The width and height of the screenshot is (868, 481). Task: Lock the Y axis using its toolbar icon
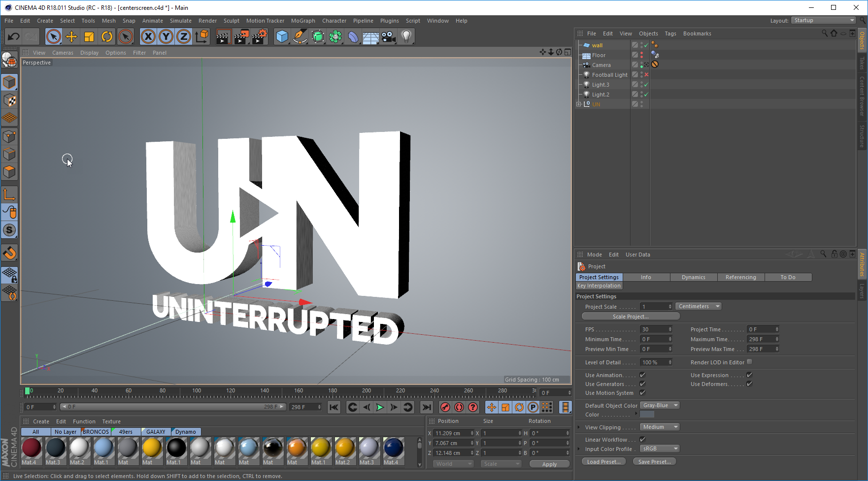(x=166, y=36)
